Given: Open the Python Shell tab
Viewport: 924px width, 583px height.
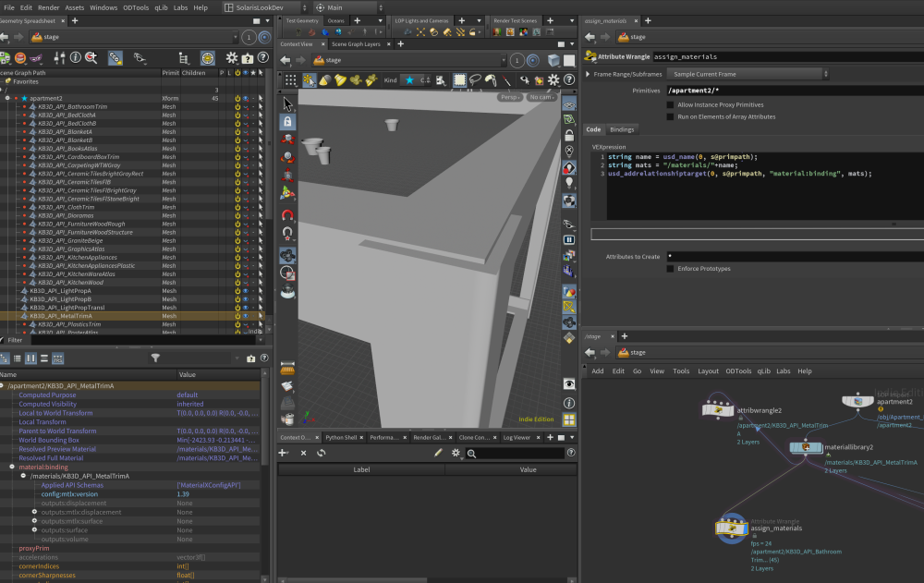Looking at the screenshot, I should pyautogui.click(x=341, y=437).
